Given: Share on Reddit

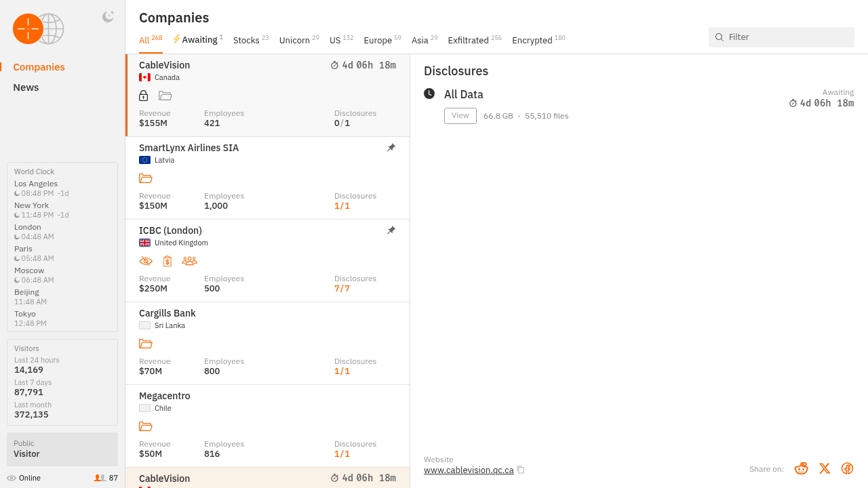Looking at the screenshot, I should pyautogui.click(x=802, y=468).
